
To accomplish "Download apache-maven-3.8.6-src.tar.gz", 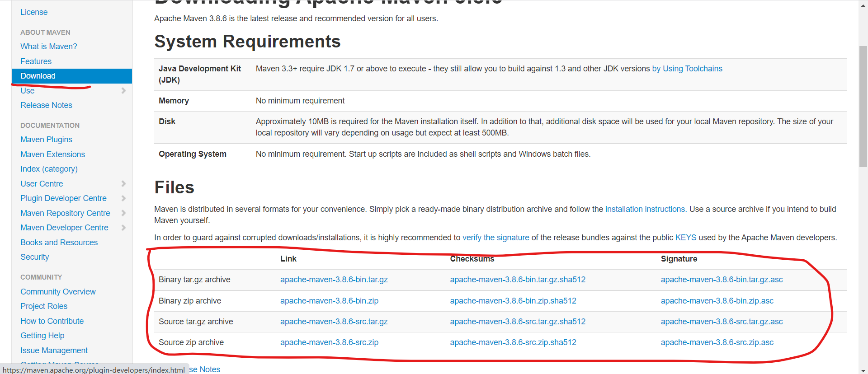I will click(x=334, y=322).
